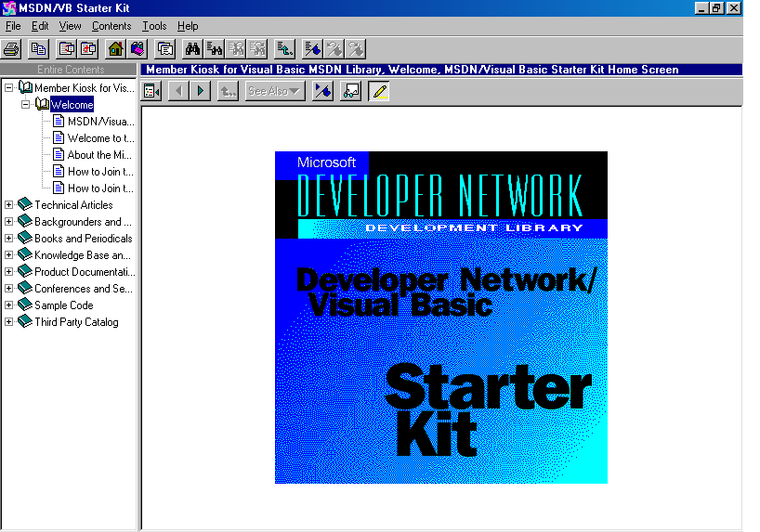This screenshot has height=532, width=760.
Task: Select Technical Articles in the tree
Action: coord(73,205)
